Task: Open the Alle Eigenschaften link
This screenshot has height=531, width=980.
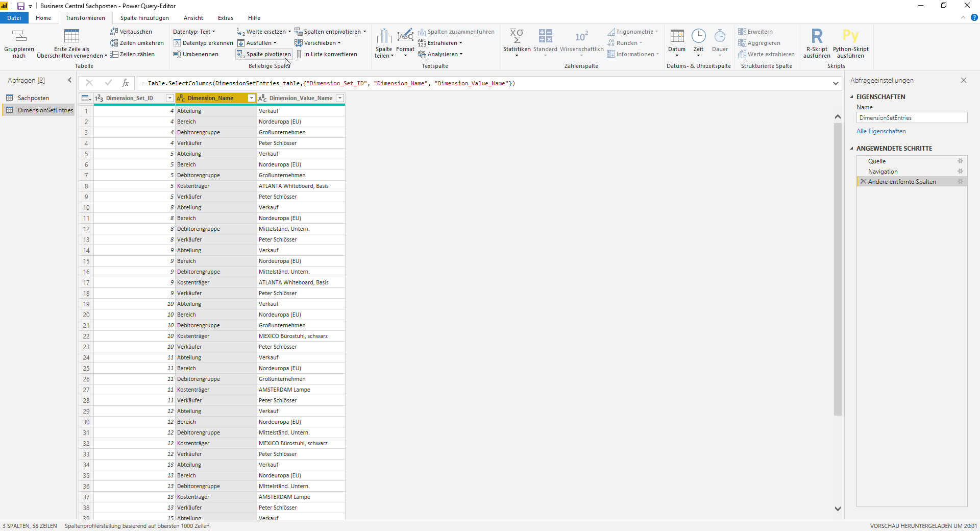Action: [x=881, y=131]
